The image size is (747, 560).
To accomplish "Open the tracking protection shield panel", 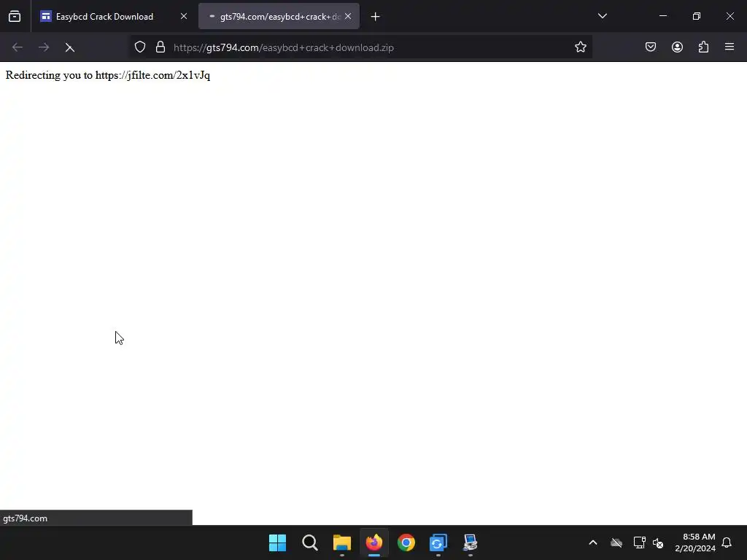I will click(x=139, y=47).
